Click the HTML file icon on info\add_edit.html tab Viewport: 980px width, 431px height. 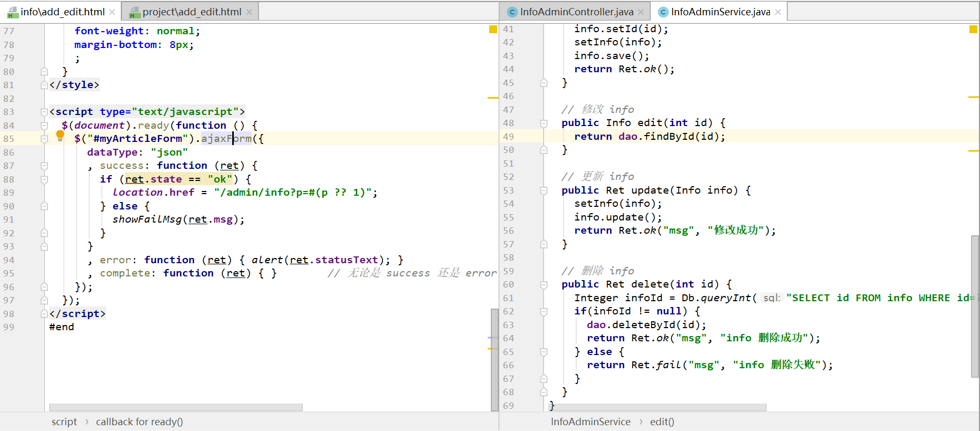[x=13, y=12]
